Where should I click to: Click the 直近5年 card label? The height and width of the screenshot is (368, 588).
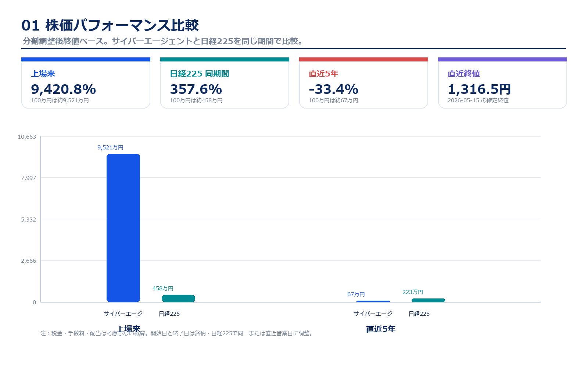[x=323, y=74]
